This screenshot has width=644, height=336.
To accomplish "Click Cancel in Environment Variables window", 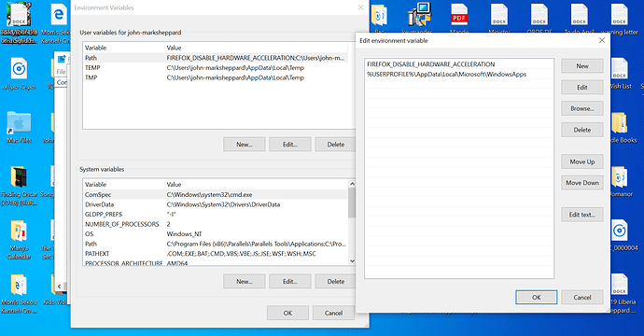I will 333,313.
